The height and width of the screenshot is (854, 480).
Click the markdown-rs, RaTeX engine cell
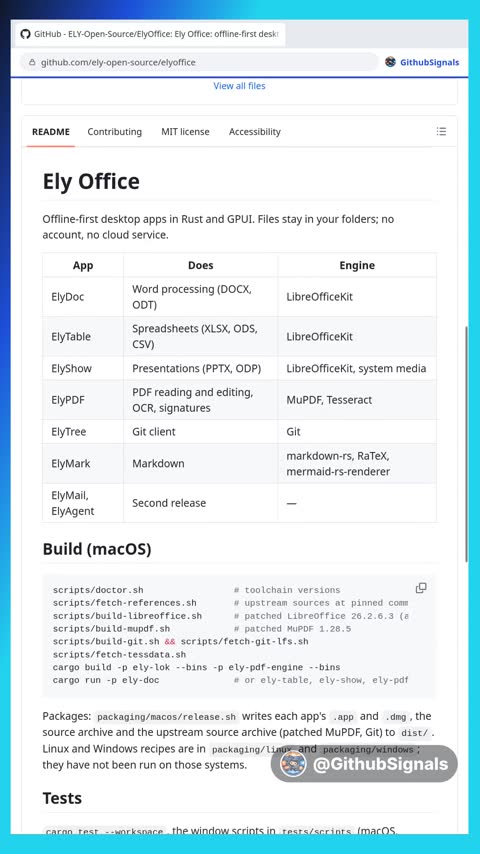click(357, 463)
